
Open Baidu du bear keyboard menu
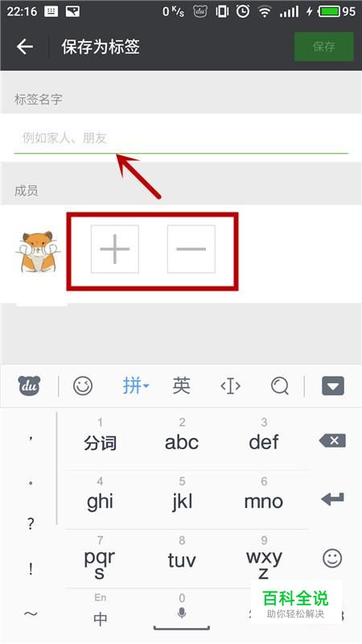29,386
